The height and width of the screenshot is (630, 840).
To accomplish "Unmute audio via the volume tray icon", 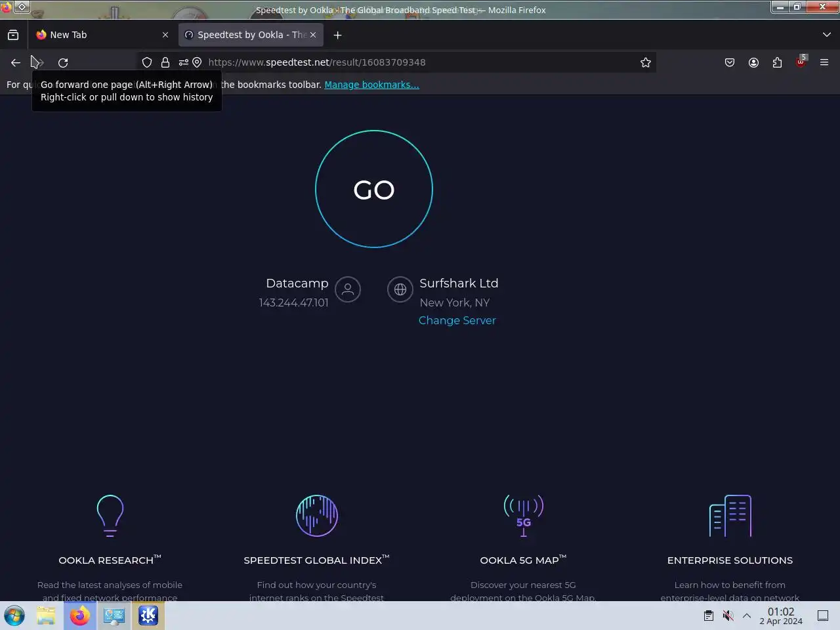I will coord(728,616).
